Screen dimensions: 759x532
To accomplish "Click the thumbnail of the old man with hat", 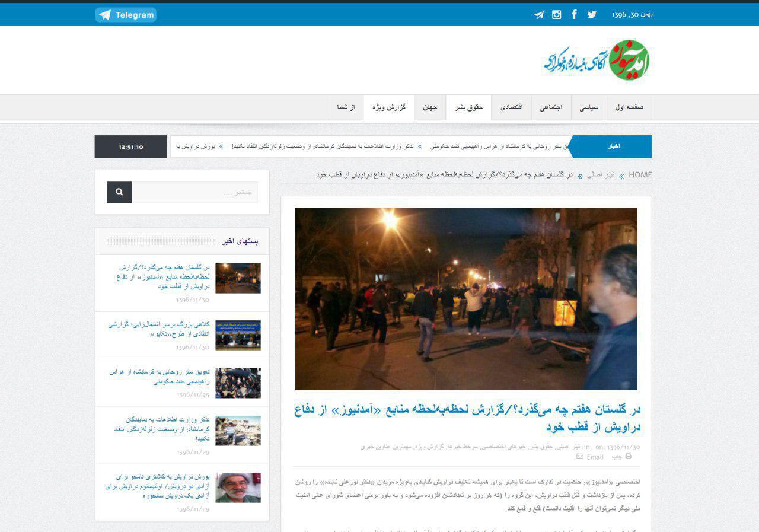I will pos(238,488).
